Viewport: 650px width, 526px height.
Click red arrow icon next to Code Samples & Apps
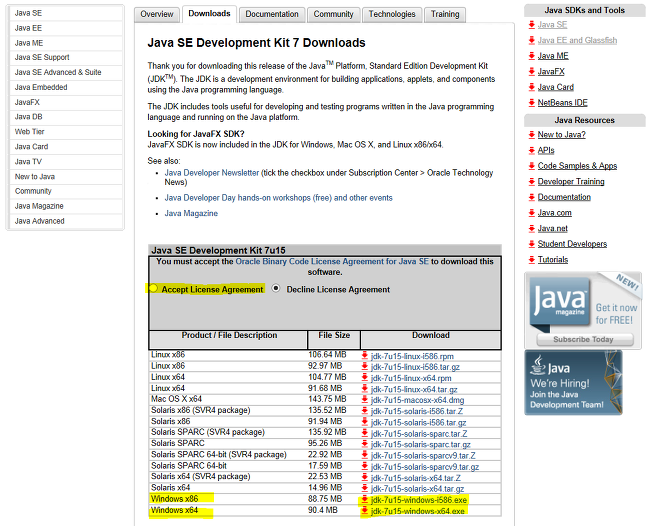coord(531,166)
